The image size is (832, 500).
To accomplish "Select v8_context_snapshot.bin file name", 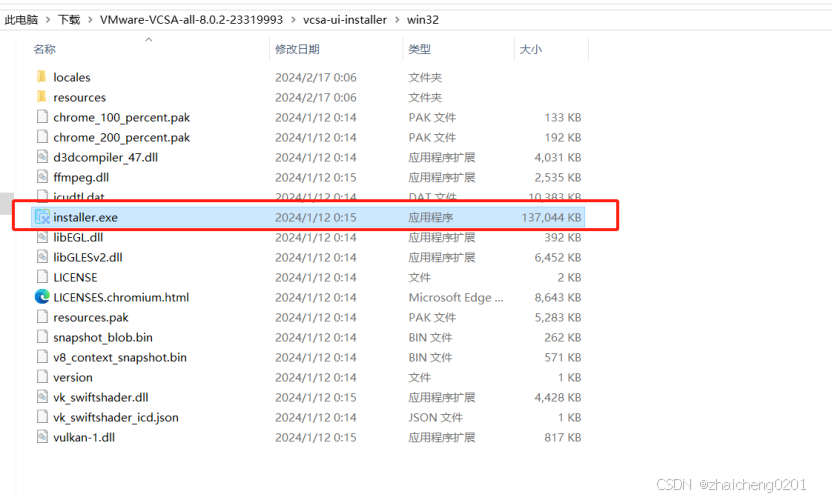I will pyautogui.click(x=120, y=358).
